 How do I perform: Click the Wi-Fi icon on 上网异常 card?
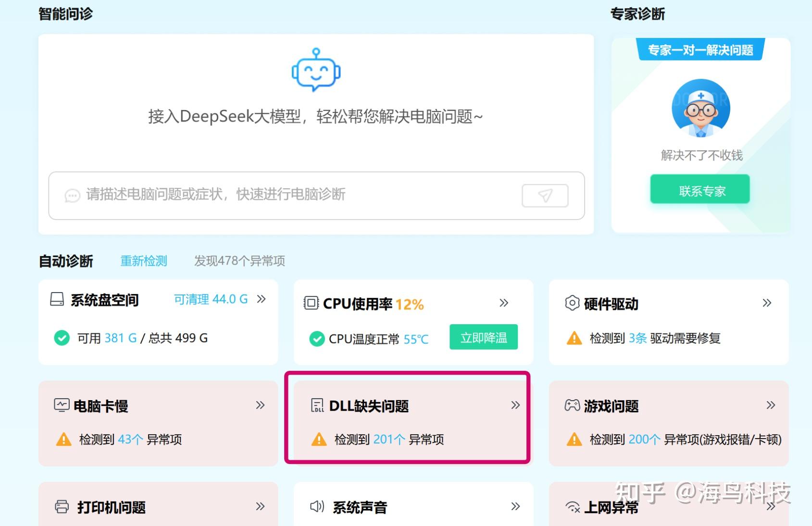[x=572, y=507]
